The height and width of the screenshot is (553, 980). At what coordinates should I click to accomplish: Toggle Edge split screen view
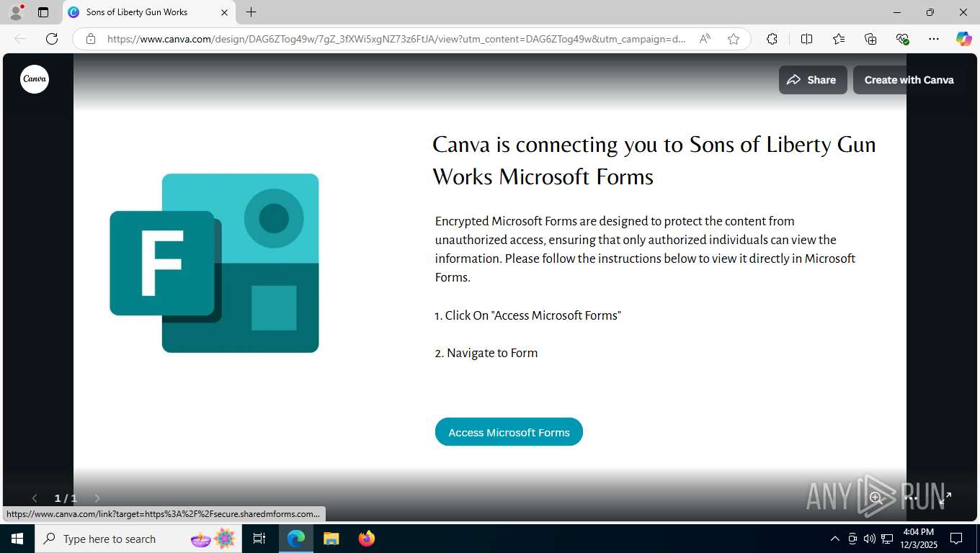pos(806,39)
